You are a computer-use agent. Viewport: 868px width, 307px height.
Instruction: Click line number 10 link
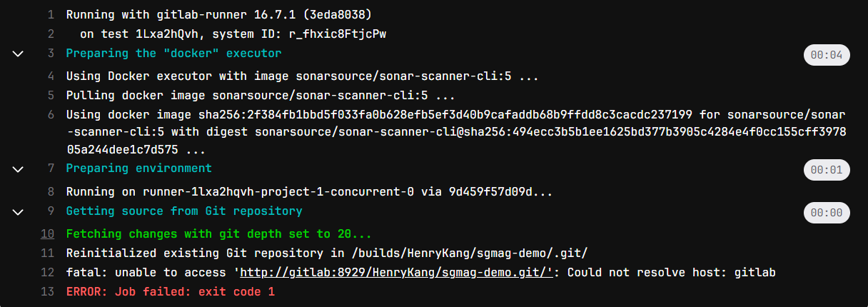click(x=48, y=233)
